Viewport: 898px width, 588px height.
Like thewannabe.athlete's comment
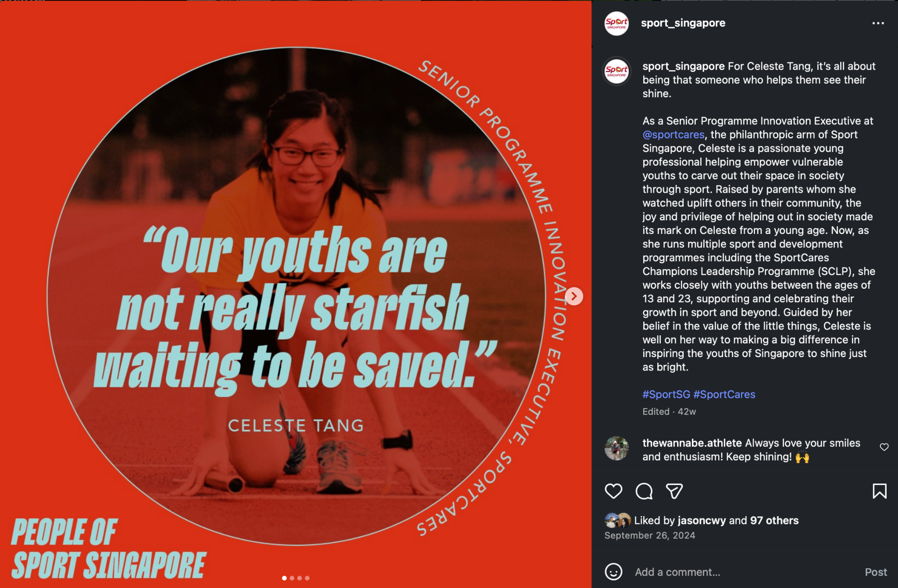click(884, 447)
